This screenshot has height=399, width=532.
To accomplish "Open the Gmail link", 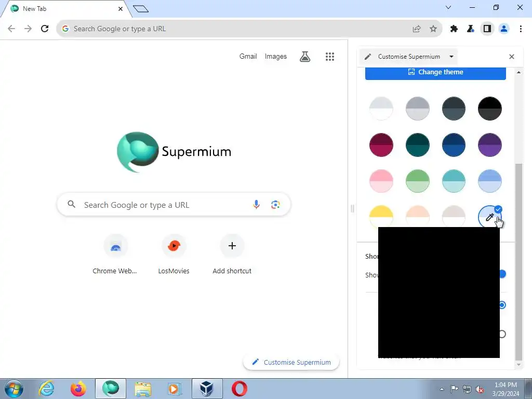I will 248,56.
